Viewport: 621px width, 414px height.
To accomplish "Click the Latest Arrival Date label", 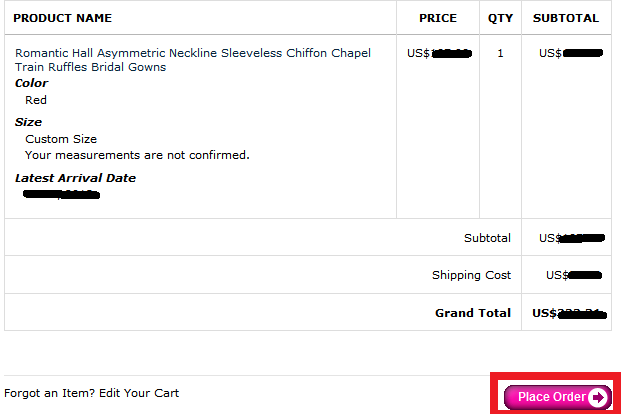I will [x=75, y=178].
